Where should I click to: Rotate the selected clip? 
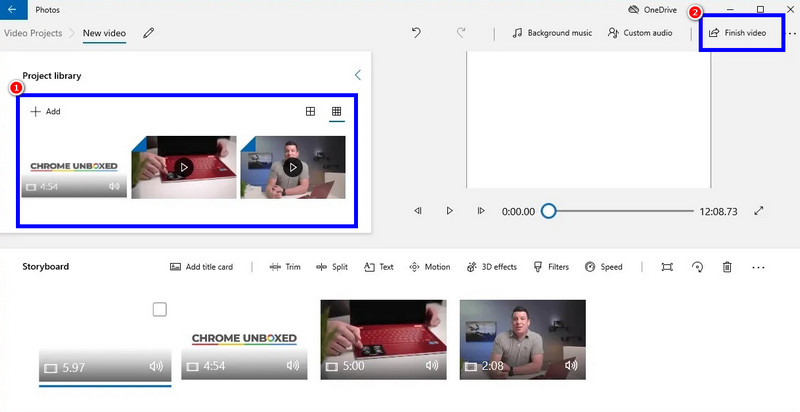697,267
